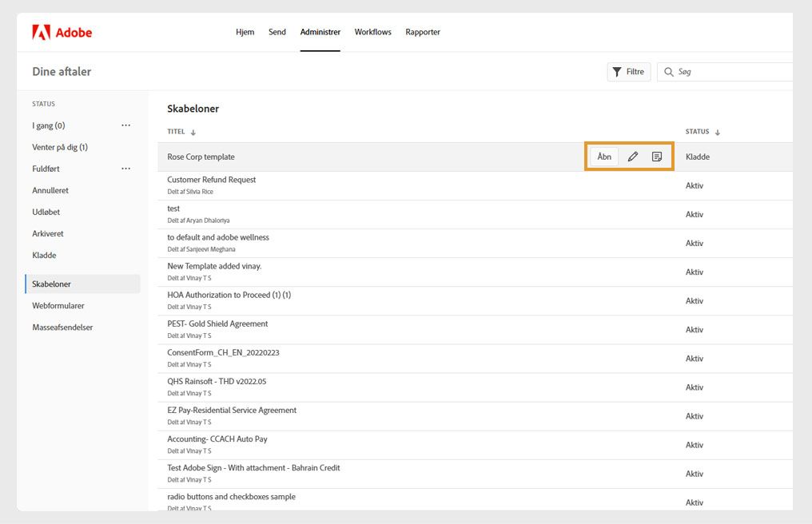Select the Customer Refund Request template row

point(212,180)
